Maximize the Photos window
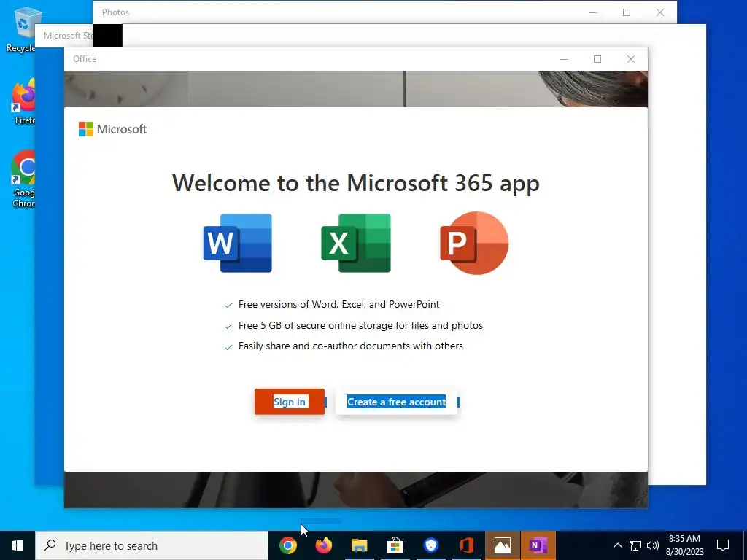The height and width of the screenshot is (560, 747). coord(627,12)
